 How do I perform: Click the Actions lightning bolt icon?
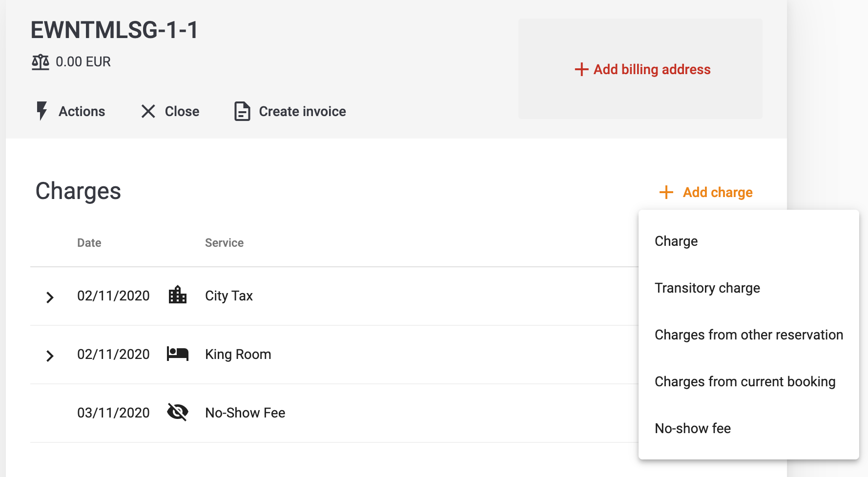pyautogui.click(x=42, y=111)
